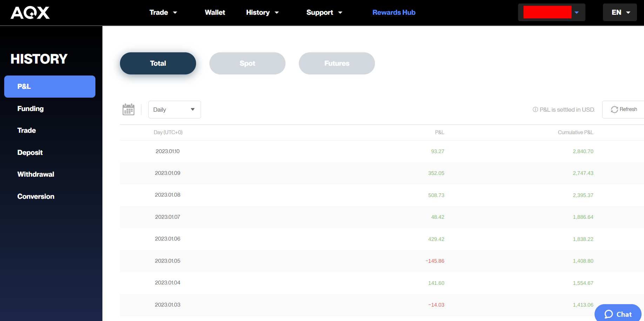Expand the language selector showing EN

tap(620, 12)
